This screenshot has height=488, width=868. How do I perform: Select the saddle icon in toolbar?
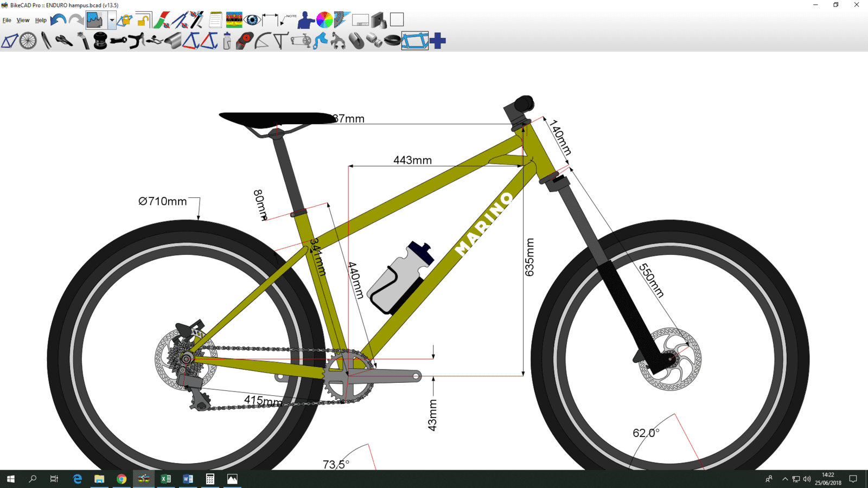[x=64, y=41]
